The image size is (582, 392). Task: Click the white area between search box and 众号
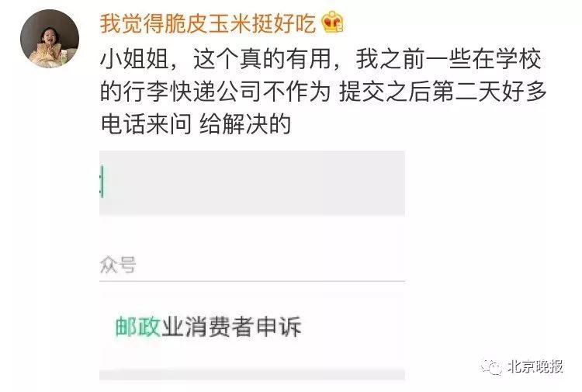(x=252, y=234)
